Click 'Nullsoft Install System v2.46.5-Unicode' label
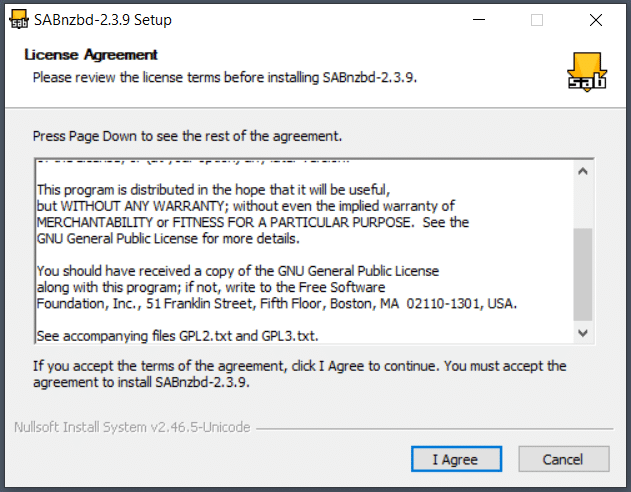This screenshot has width=631, height=492. click(132, 427)
